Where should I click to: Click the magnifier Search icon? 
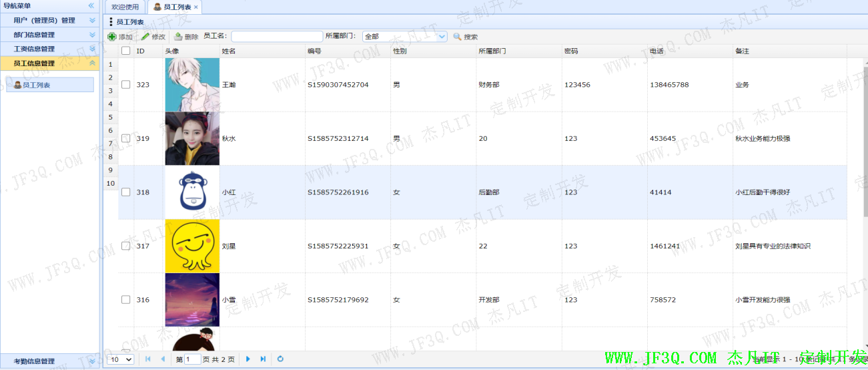click(x=457, y=37)
